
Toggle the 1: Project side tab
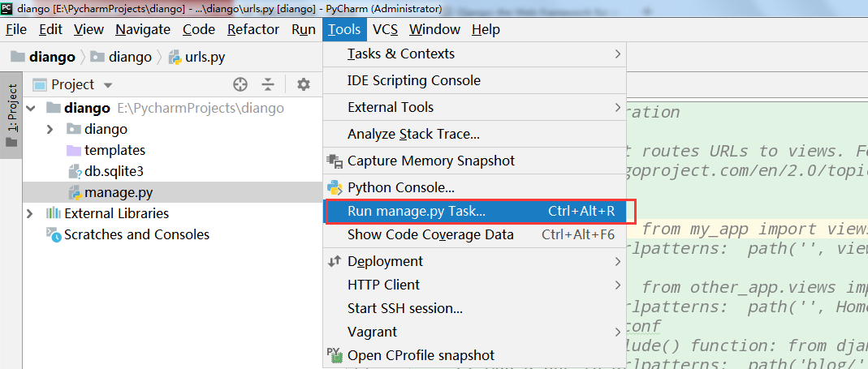coord(12,108)
